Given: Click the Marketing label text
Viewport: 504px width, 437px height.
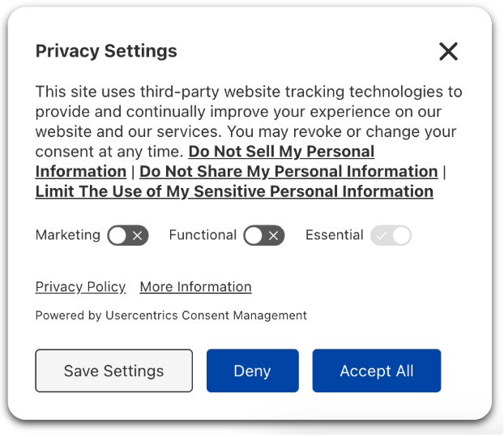Looking at the screenshot, I should [68, 235].
